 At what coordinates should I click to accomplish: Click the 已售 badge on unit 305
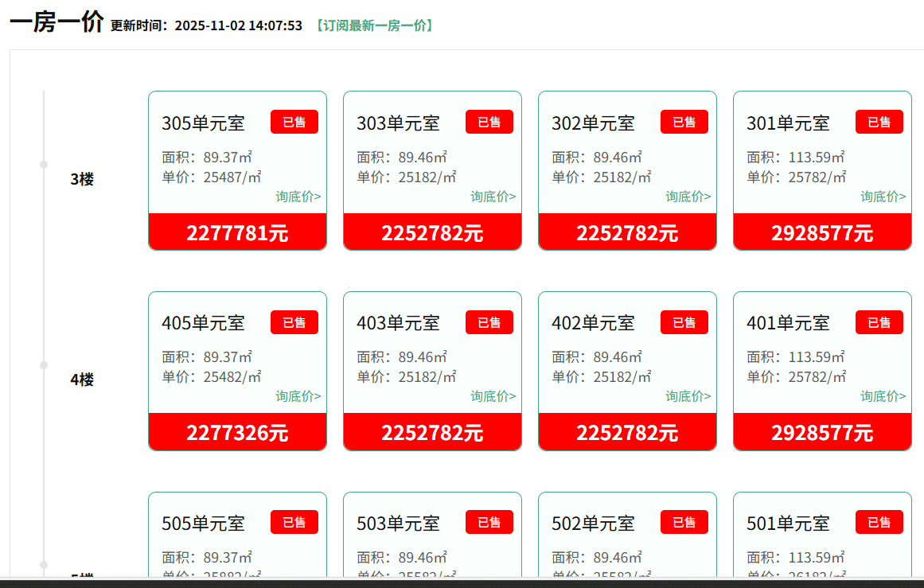tap(294, 122)
